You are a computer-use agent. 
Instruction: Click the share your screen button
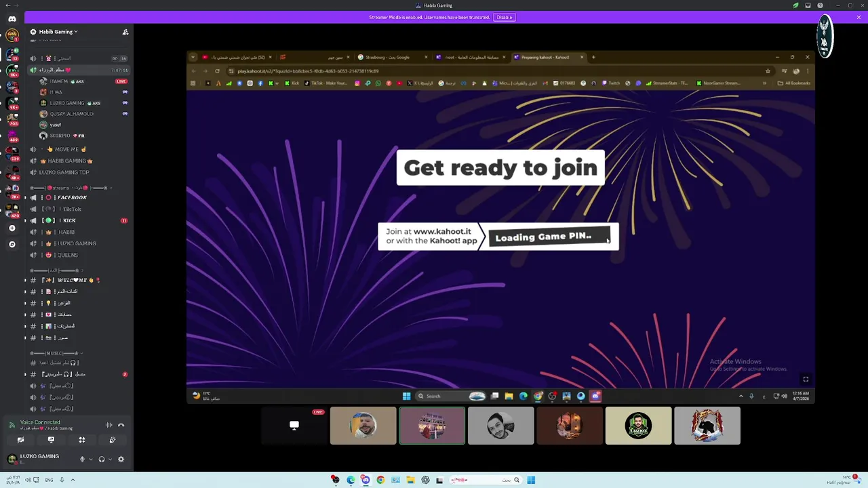(x=51, y=440)
